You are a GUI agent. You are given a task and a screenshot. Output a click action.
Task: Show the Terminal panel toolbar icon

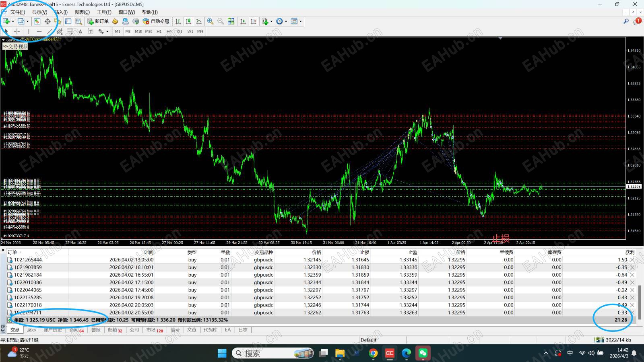pos(68,21)
